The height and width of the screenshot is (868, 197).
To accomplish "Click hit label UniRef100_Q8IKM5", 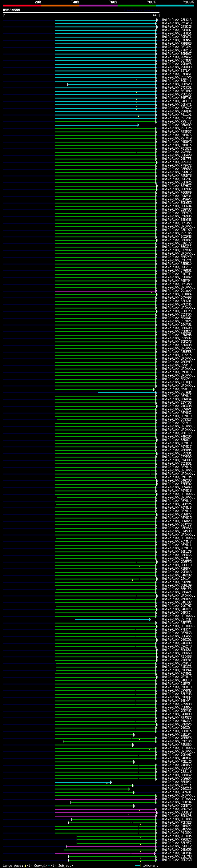I will pos(176,836).
